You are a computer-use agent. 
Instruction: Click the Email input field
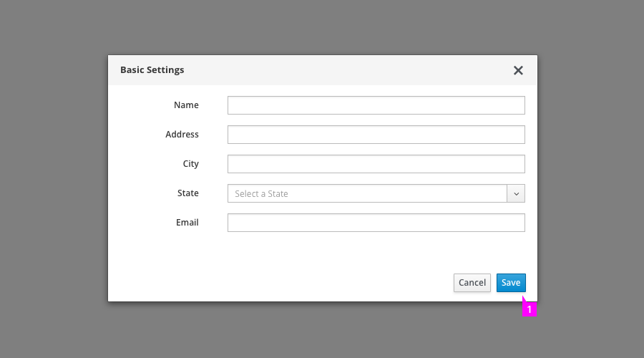click(x=376, y=223)
